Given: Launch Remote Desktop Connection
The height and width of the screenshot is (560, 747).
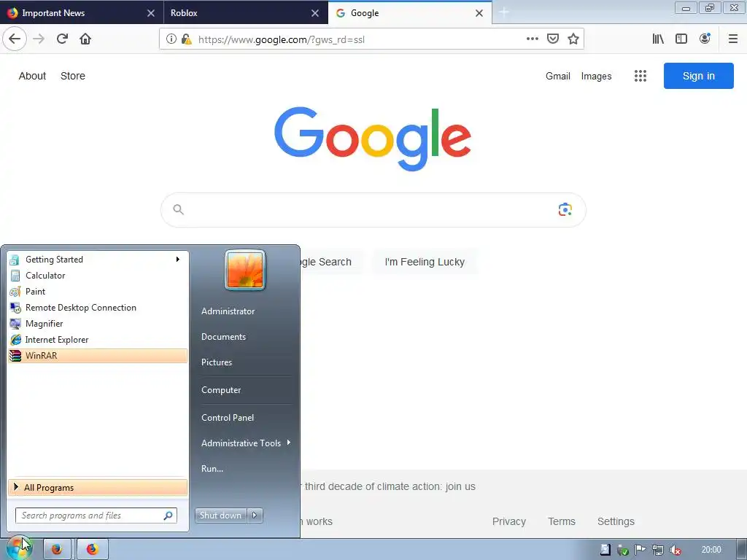Looking at the screenshot, I should click(98, 308).
